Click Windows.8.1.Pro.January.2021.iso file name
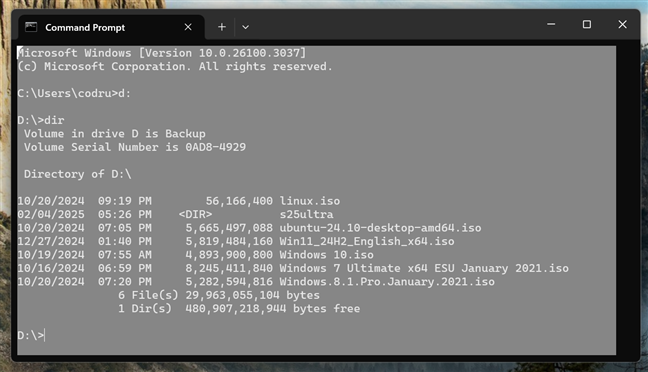Viewport: 648px width, 372px height. (387, 282)
